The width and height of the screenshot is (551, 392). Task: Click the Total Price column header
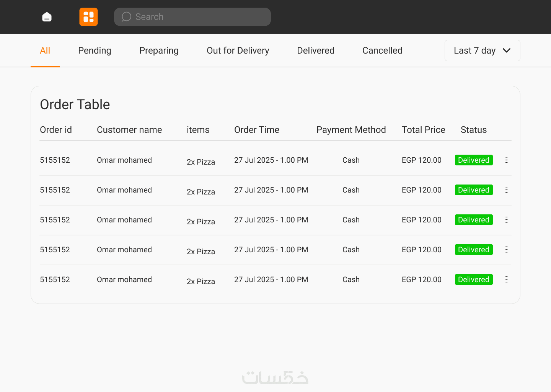click(423, 130)
